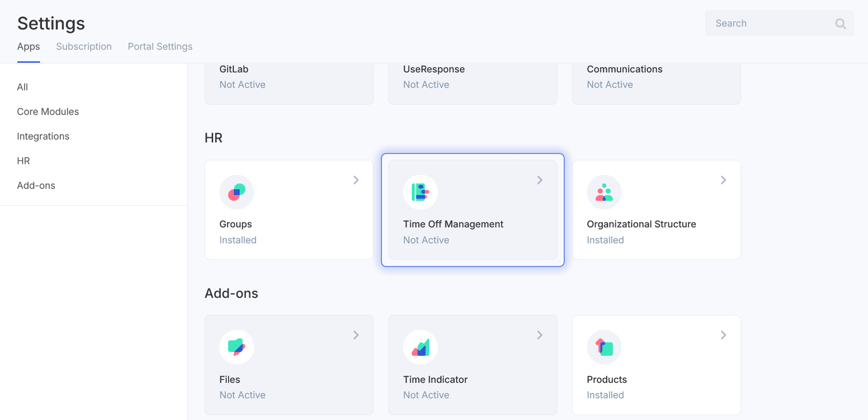This screenshot has height=420, width=868.
Task: Click the Products add-on icon
Action: 604,347
